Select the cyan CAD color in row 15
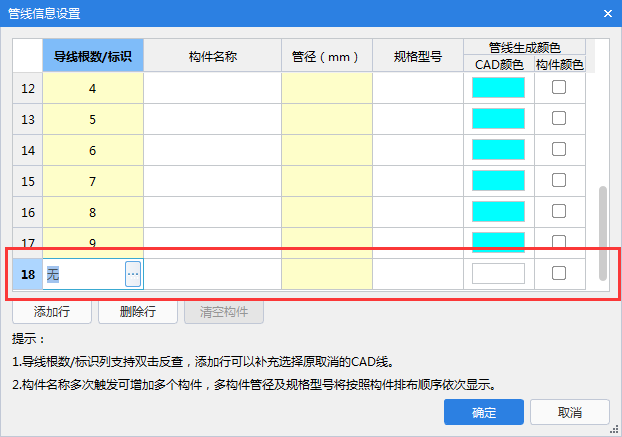Screen dimensions: 622x437 point(498,181)
